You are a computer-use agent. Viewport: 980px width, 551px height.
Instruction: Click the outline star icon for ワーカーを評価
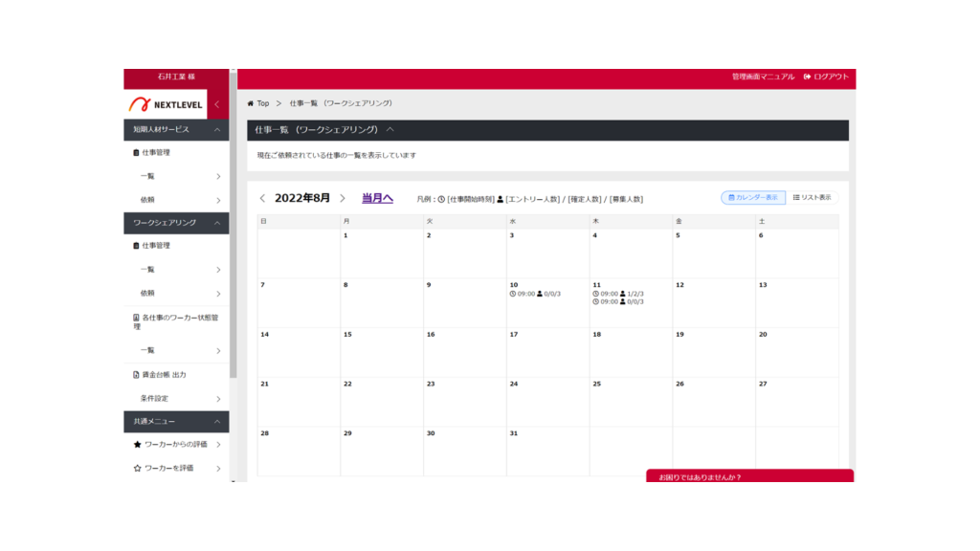(137, 469)
